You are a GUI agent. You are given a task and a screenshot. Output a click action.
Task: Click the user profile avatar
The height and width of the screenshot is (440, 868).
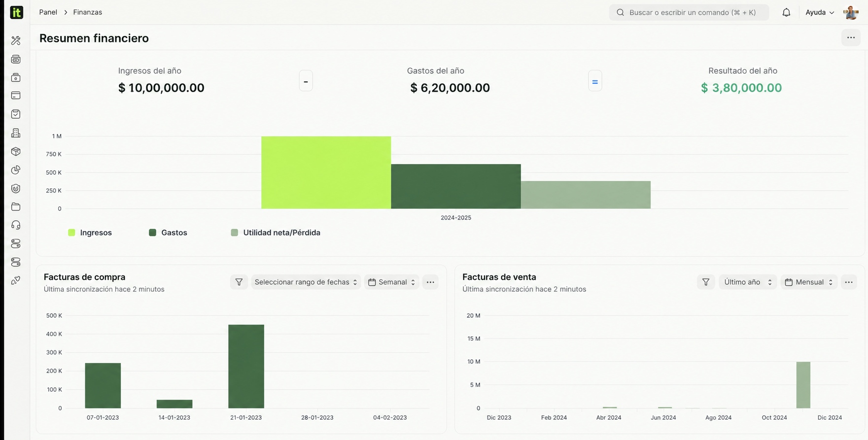tap(851, 12)
